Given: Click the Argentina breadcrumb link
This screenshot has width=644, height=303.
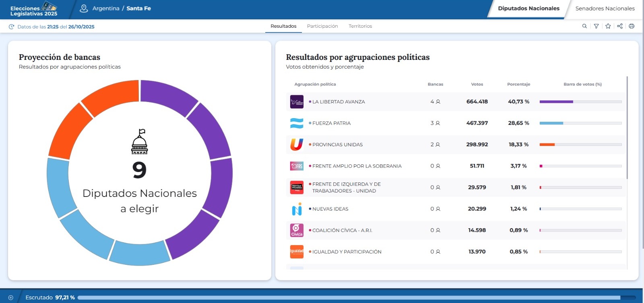Looking at the screenshot, I should tap(106, 8).
